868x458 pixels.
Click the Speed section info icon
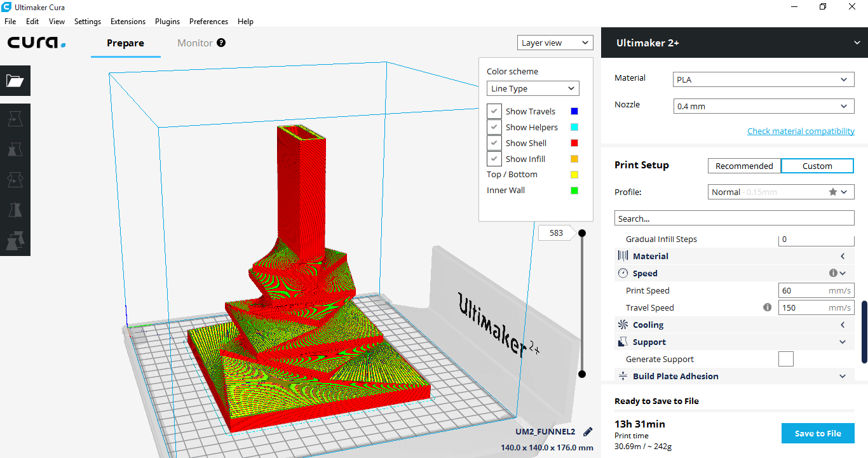click(x=833, y=273)
